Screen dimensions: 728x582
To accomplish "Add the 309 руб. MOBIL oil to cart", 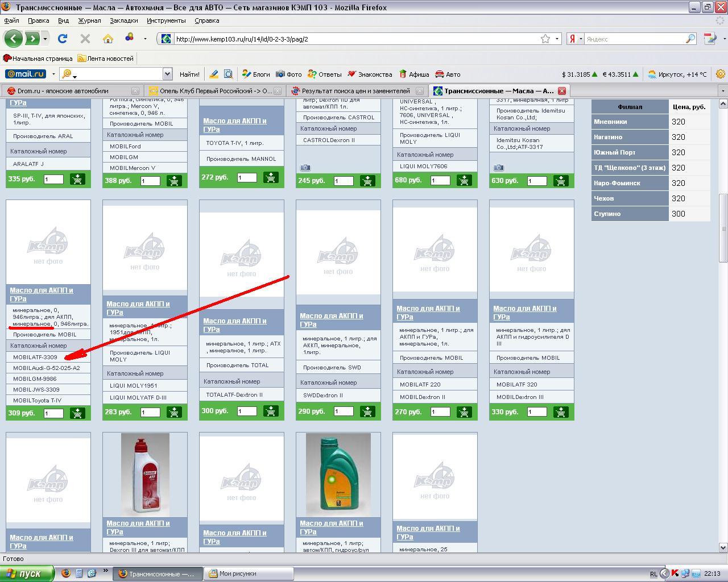I will (x=77, y=413).
